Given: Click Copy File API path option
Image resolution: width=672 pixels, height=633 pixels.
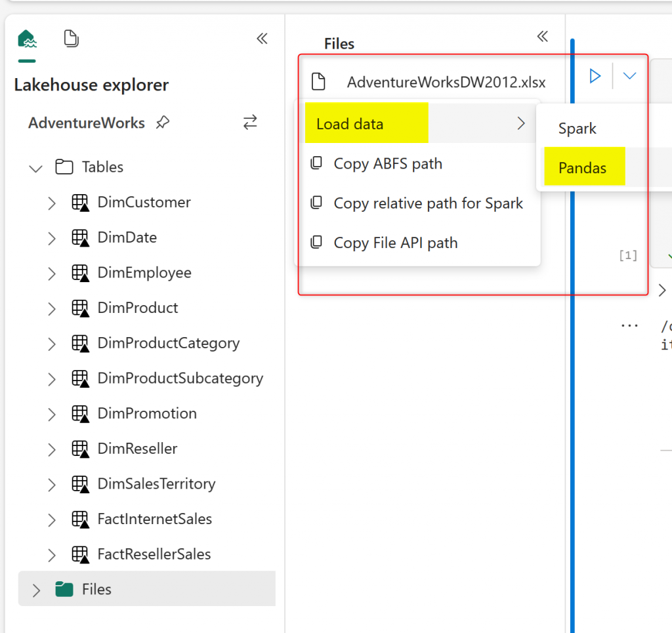Looking at the screenshot, I should [x=395, y=243].
